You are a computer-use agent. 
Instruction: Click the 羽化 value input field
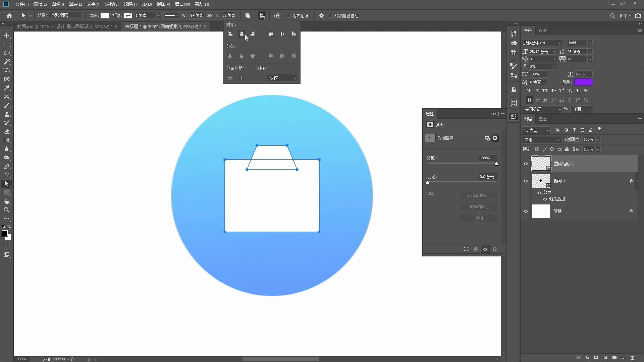487,177
